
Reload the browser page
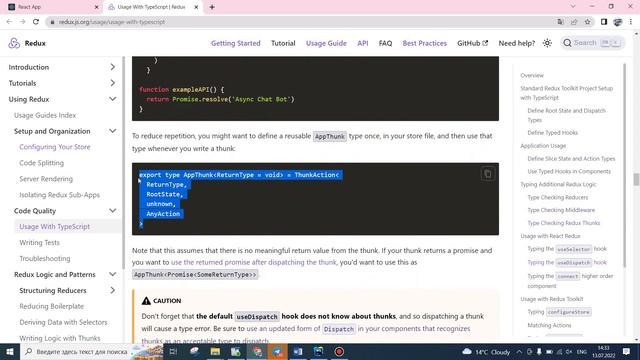pos(36,22)
